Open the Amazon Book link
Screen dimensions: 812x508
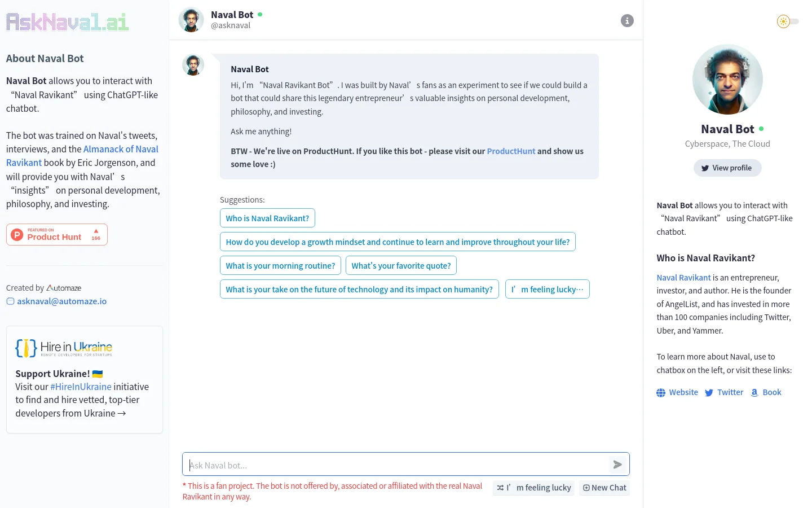coord(766,392)
